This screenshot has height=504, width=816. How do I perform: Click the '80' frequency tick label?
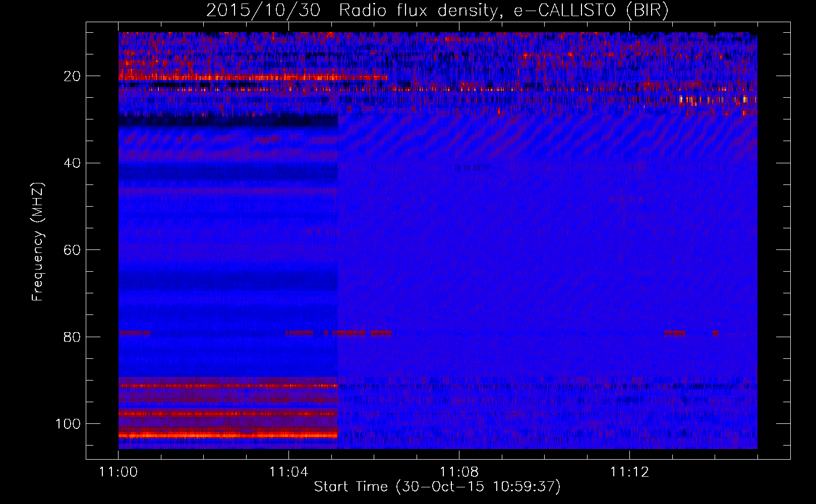(x=73, y=337)
